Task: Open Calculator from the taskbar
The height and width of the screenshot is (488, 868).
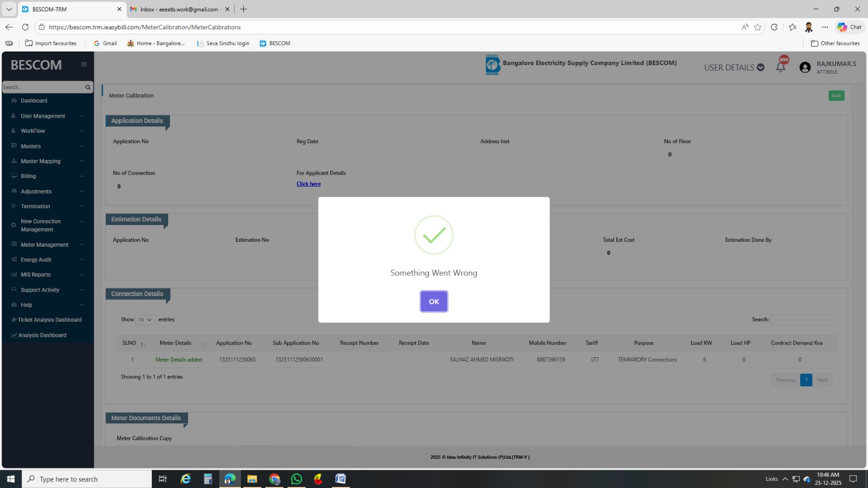Action: 208,479
